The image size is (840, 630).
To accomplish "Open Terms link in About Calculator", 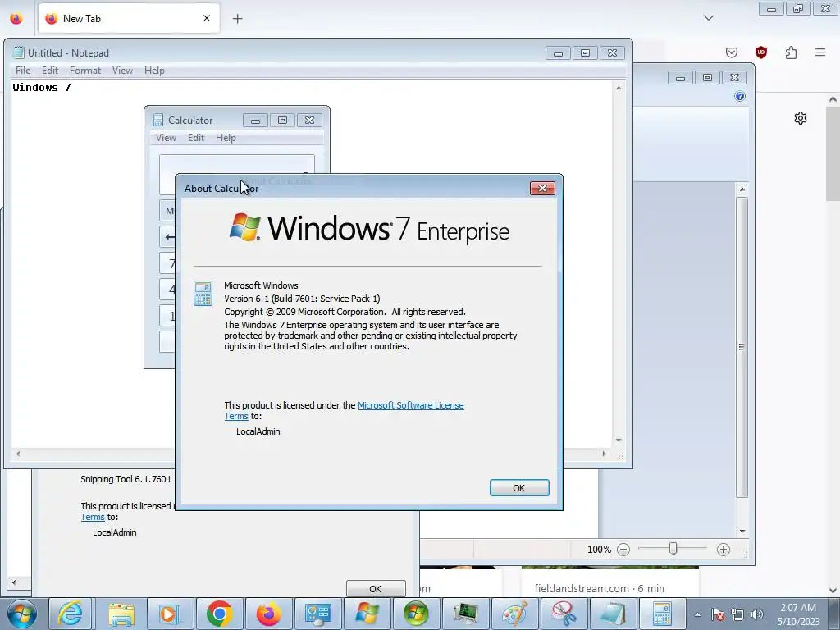I will tap(236, 416).
